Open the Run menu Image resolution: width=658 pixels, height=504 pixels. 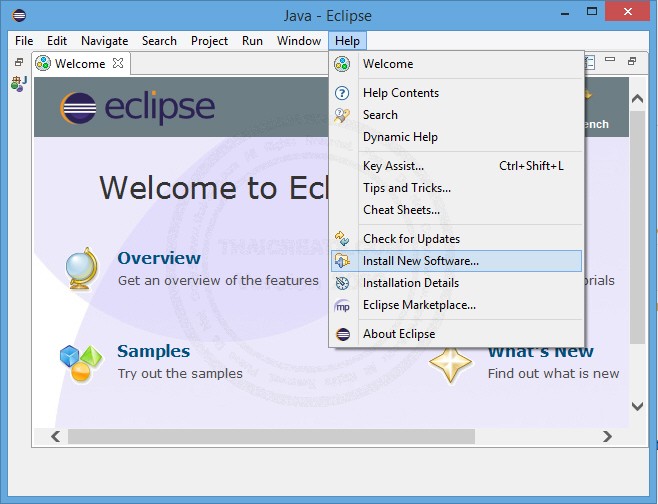point(252,41)
